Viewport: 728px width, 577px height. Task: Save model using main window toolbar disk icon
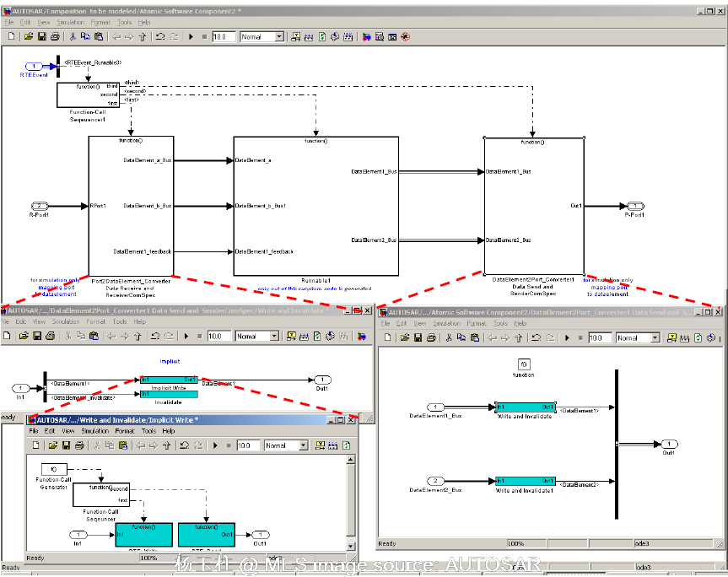pos(42,36)
